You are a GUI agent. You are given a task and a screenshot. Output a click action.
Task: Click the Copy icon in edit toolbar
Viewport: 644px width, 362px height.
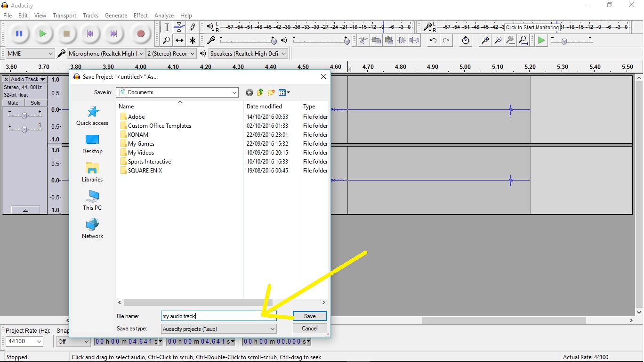[x=376, y=41]
